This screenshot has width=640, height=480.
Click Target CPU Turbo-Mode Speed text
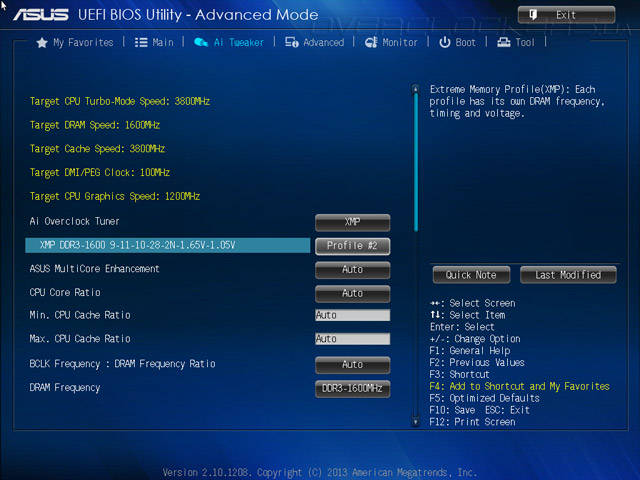pos(120,102)
